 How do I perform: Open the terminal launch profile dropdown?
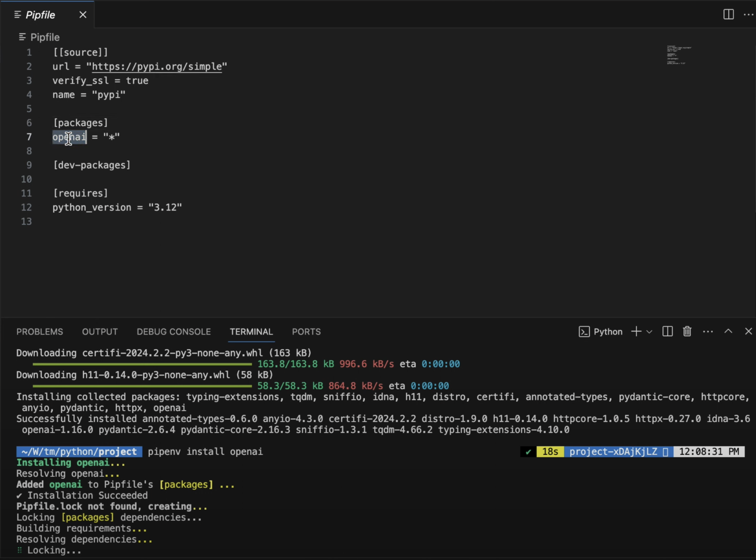649,332
